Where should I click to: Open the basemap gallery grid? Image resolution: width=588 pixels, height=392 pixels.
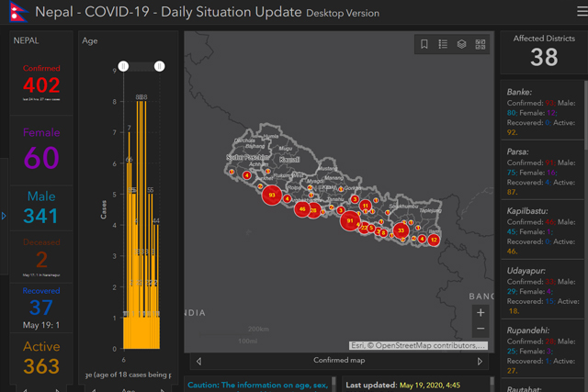pos(481,44)
